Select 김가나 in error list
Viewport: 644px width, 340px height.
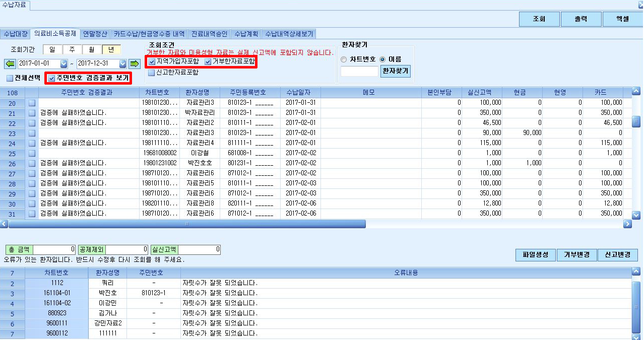(108, 313)
